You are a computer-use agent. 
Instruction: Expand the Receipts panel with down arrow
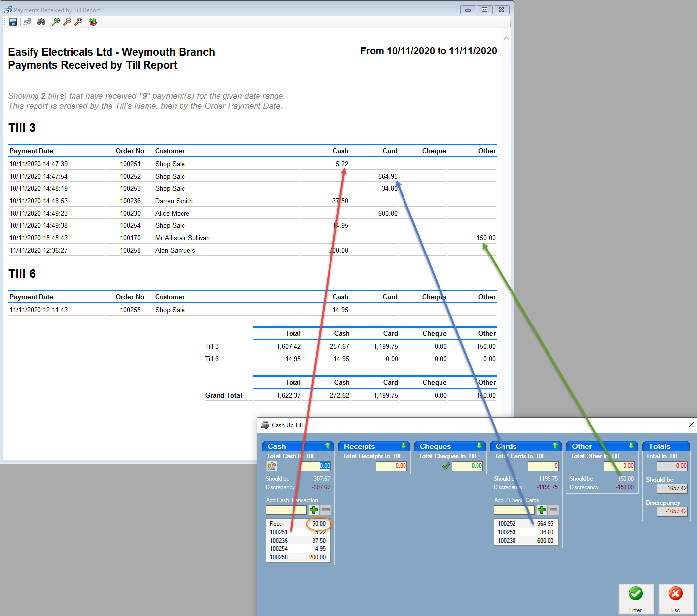(x=403, y=446)
